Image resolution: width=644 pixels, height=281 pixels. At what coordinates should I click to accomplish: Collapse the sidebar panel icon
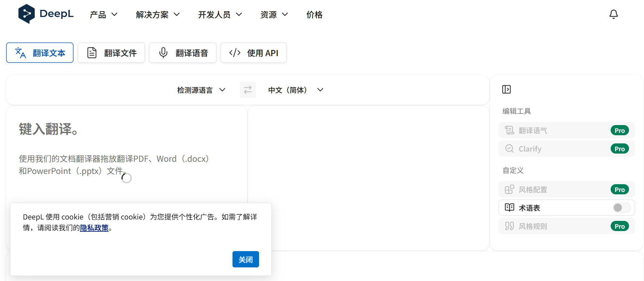click(x=506, y=89)
